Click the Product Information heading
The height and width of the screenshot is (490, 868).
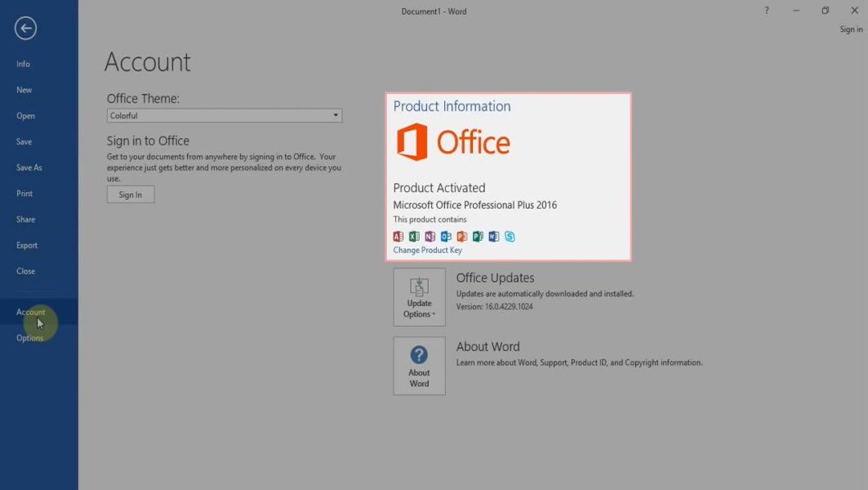452,106
